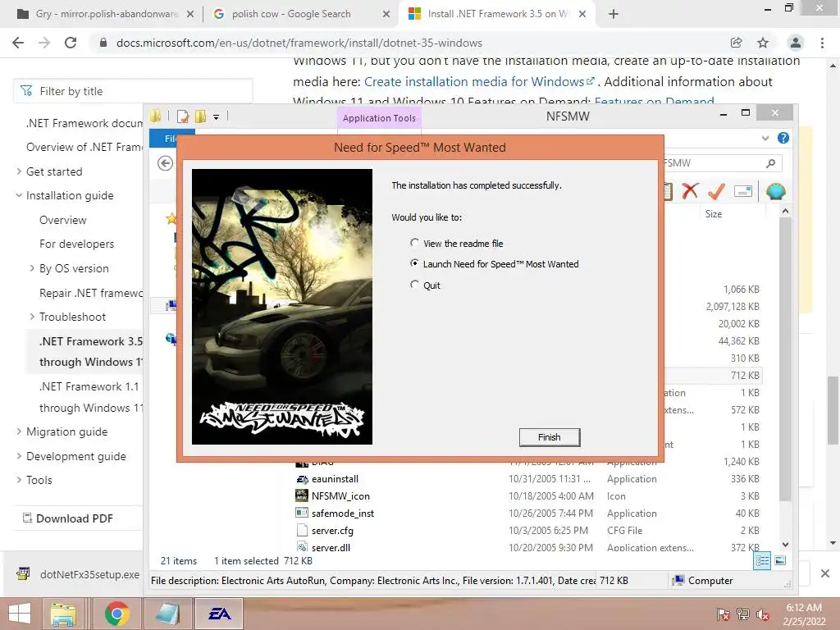This screenshot has height=630, width=840.
Task: Expand the Troubleshoot section
Action: 32,317
